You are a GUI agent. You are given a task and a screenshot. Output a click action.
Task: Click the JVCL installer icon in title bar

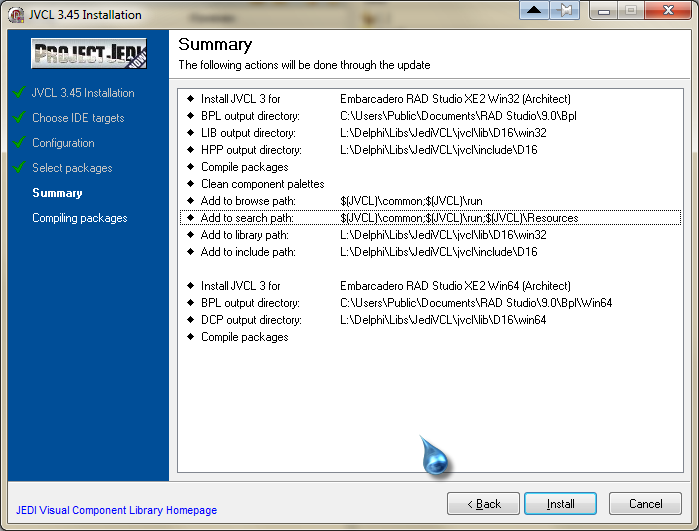15,15
